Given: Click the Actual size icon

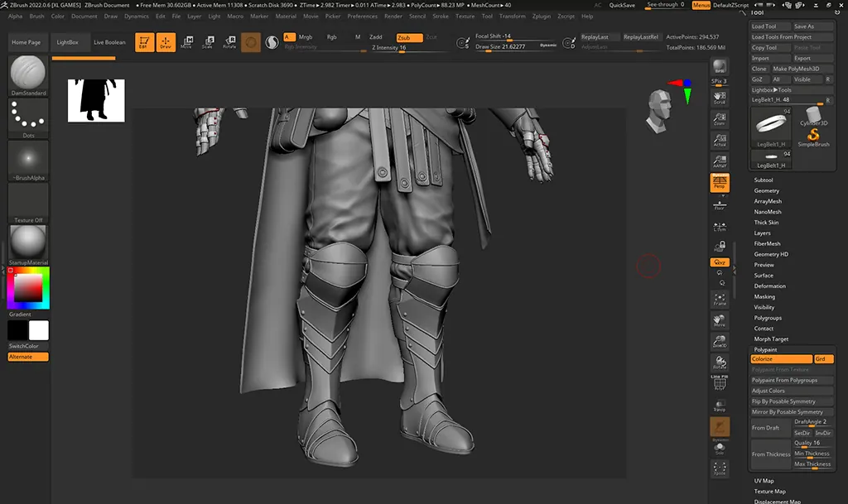Looking at the screenshot, I should click(x=720, y=140).
